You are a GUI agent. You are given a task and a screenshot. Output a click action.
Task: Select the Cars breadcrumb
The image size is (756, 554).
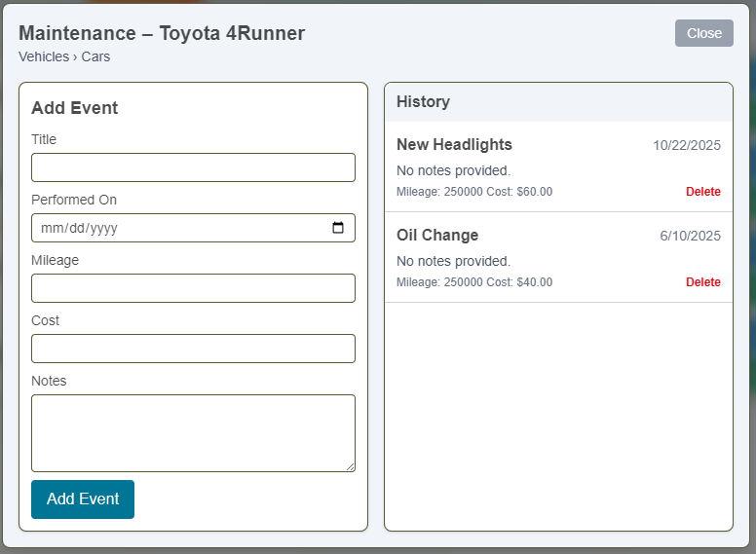pyautogui.click(x=95, y=56)
